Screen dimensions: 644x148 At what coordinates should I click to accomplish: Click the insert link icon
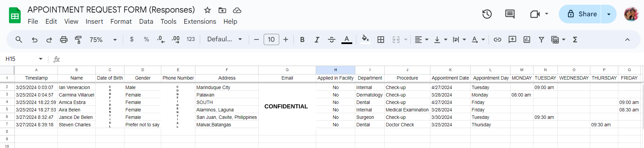click(x=497, y=40)
